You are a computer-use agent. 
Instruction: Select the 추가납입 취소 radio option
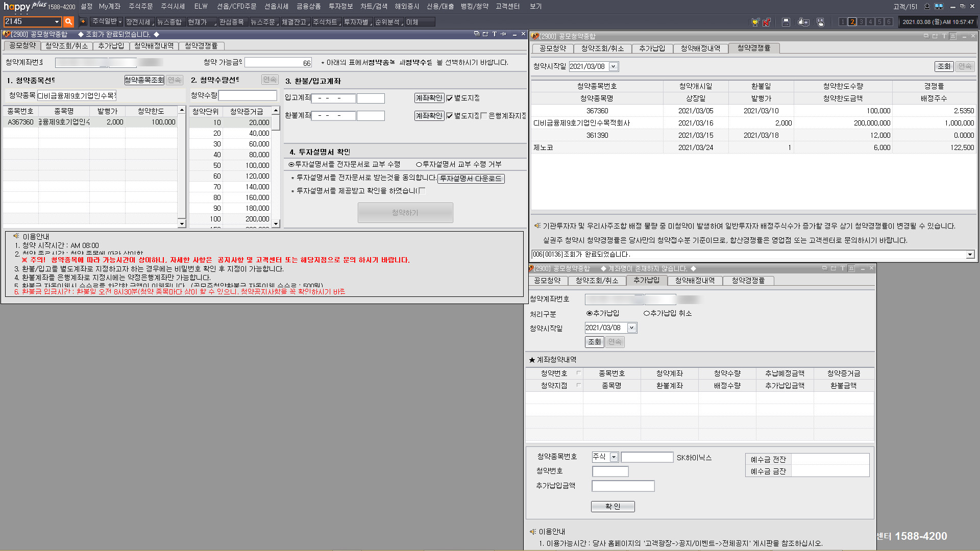647,313
